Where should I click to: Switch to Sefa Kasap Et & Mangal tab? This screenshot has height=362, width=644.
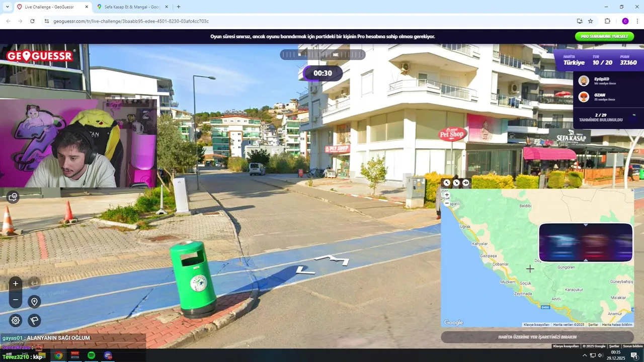pos(132,7)
